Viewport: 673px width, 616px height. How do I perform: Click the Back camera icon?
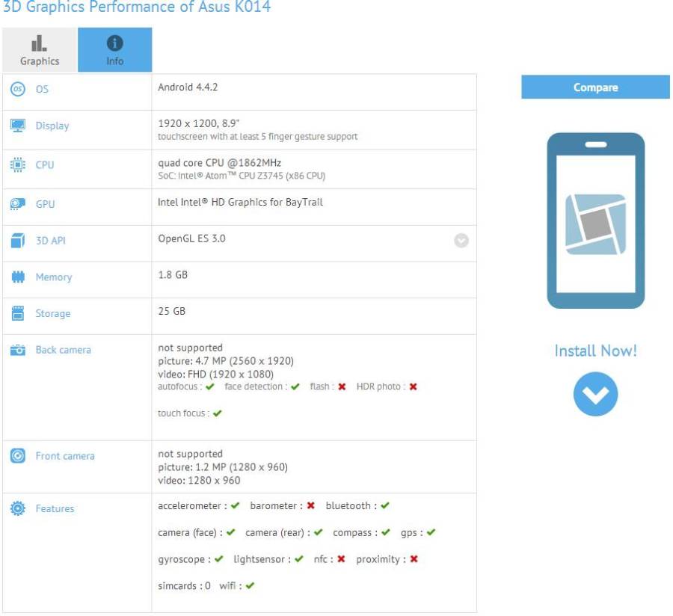tap(18, 350)
